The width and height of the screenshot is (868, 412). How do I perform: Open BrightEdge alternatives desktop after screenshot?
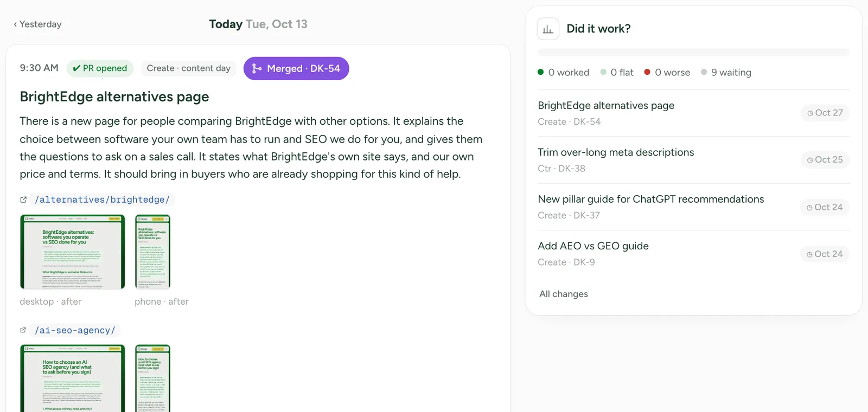(73, 252)
